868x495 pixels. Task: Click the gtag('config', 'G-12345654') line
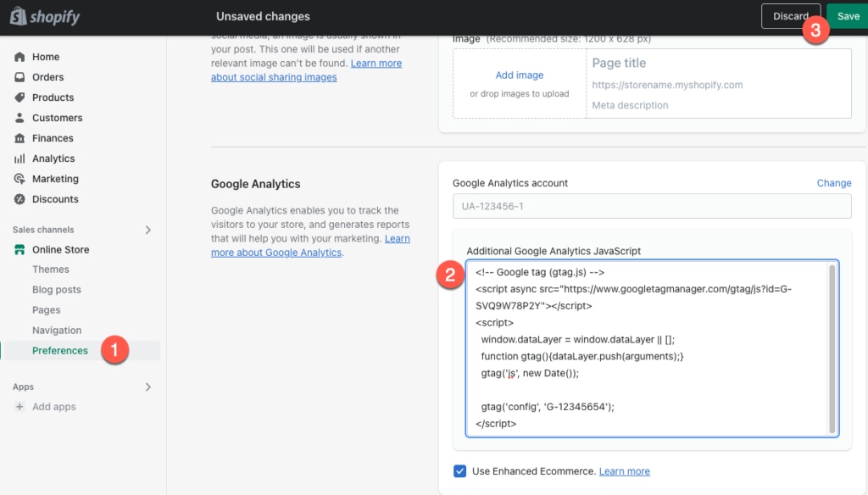click(548, 406)
